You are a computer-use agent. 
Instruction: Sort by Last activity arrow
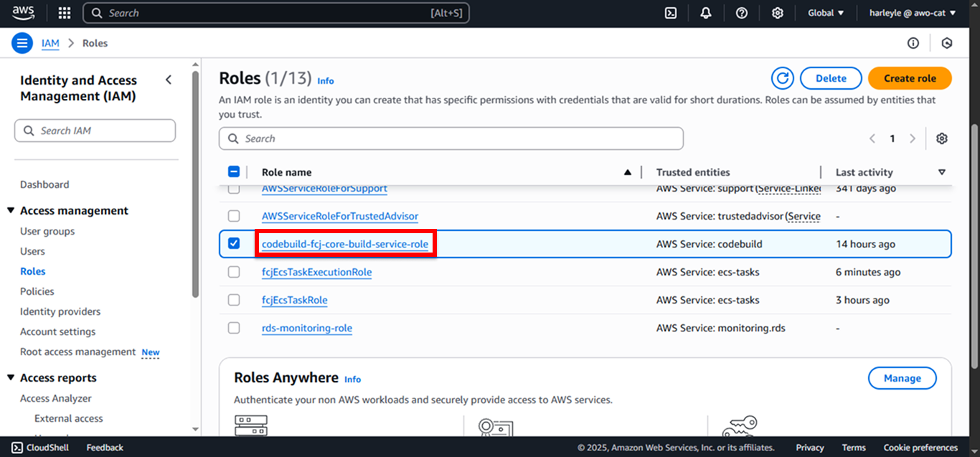pos(942,172)
